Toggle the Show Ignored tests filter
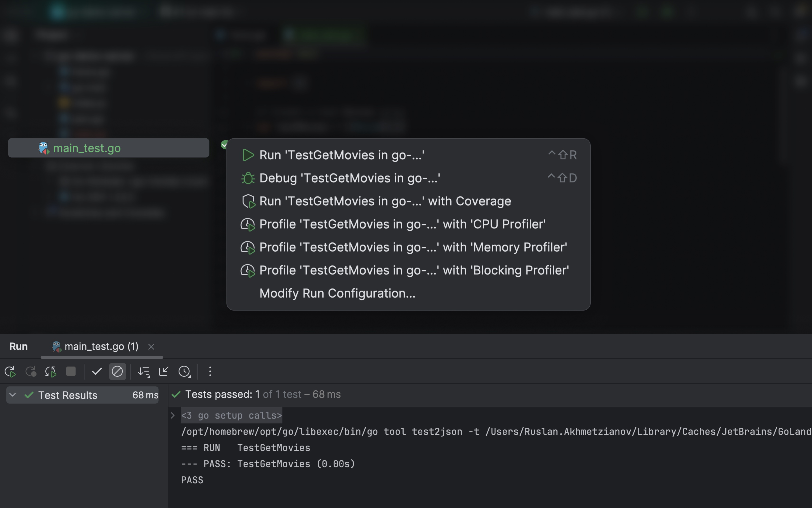Viewport: 812px width, 508px height. point(117,372)
